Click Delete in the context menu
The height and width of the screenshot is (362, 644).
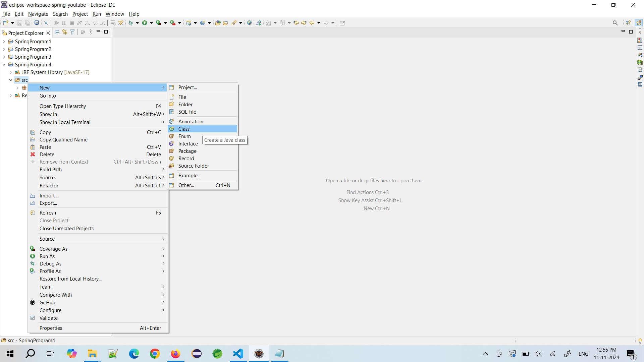98,155
